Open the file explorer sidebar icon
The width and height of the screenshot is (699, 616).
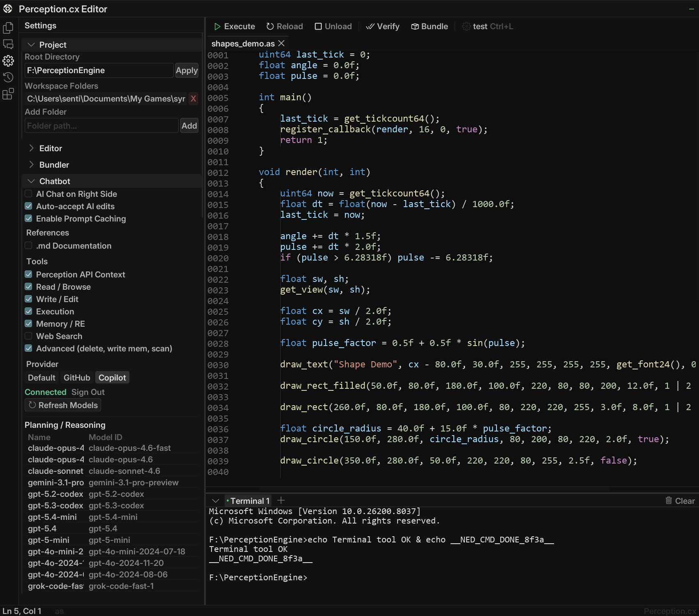[x=8, y=28]
